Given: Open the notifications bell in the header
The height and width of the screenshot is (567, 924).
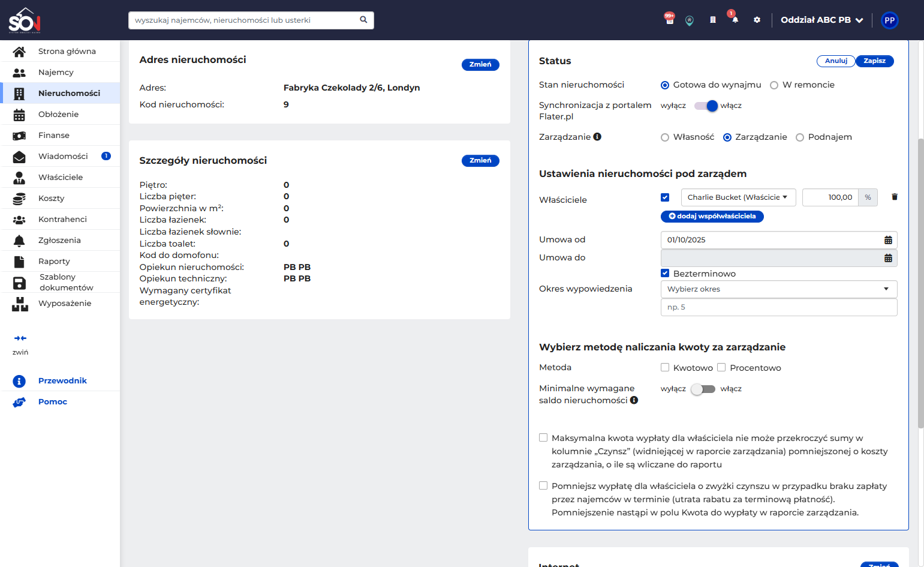Looking at the screenshot, I should coord(735,19).
